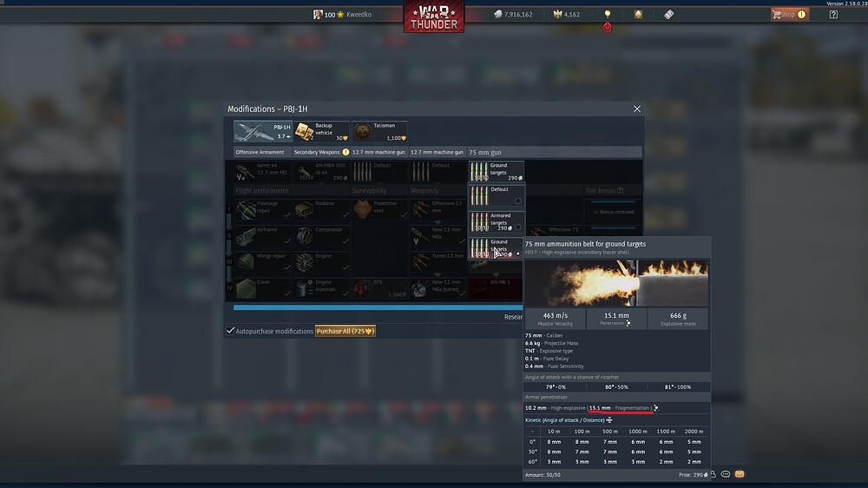
Task: Click the Engine injection modification
Action: pos(321,288)
